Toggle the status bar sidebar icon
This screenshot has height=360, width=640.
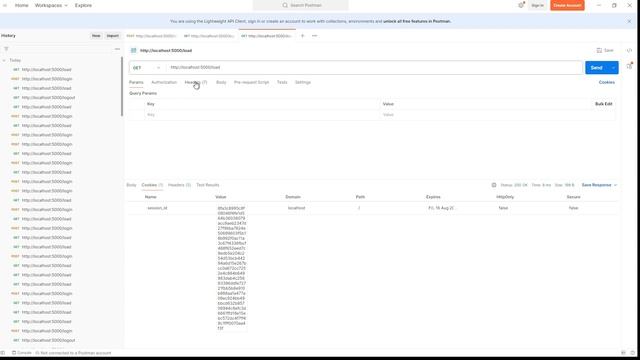click(3, 353)
